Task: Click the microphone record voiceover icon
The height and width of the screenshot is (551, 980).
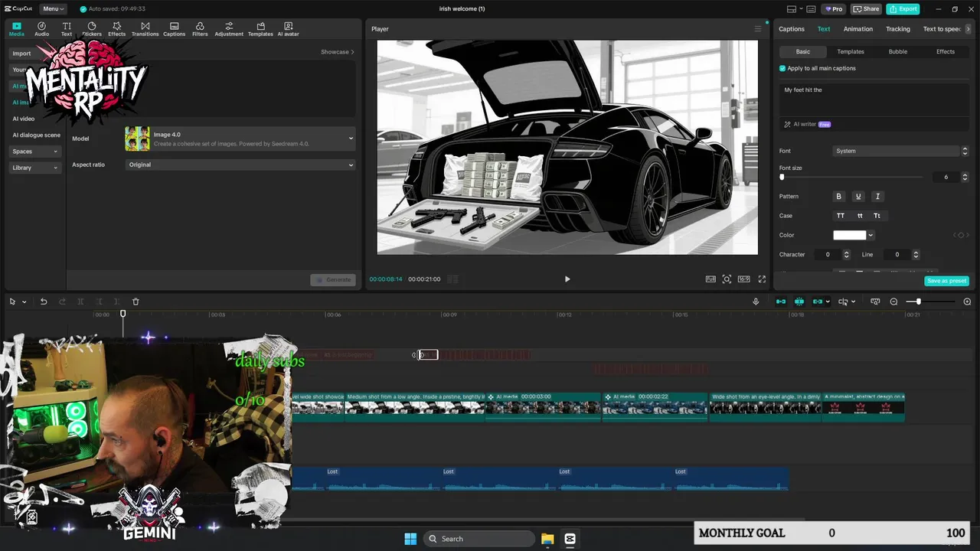Action: click(756, 302)
